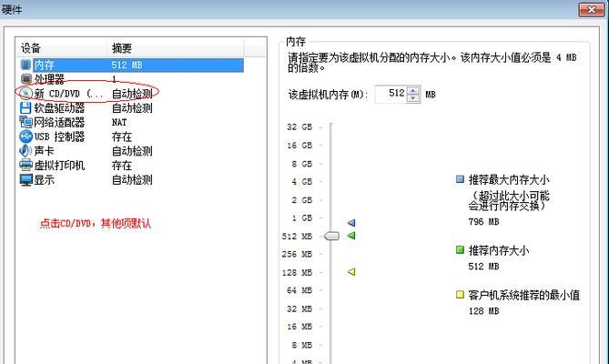Increase memory with the up spinner arrow
Screen dimensions: 609x364
tap(413, 90)
